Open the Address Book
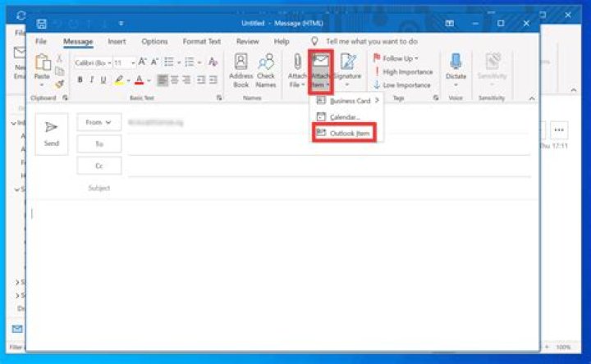The image size is (591, 364). pos(241,70)
